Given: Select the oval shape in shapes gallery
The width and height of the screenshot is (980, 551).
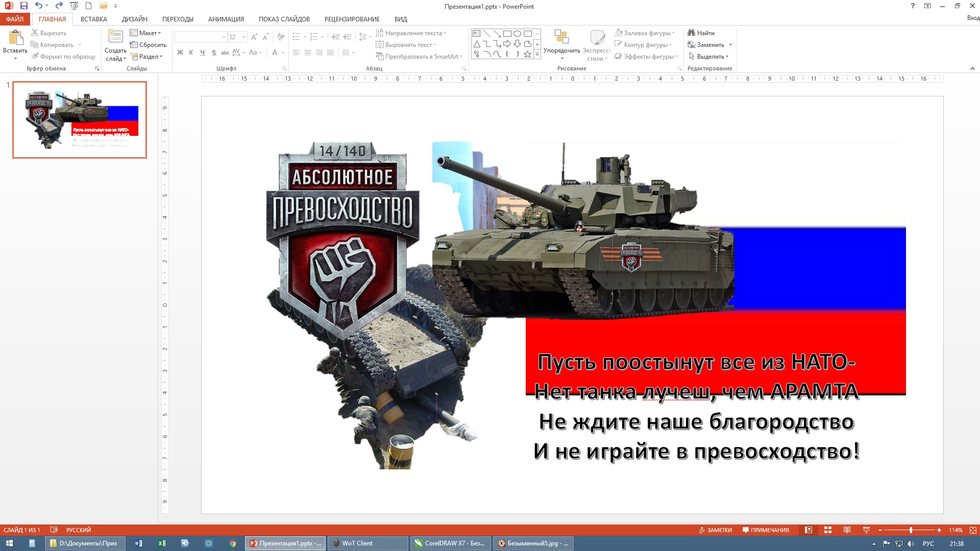Looking at the screenshot, I should point(517,34).
